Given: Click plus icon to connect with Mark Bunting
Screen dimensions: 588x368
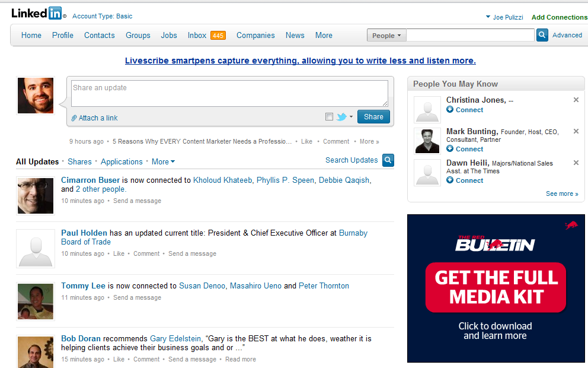Looking at the screenshot, I should 450,149.
